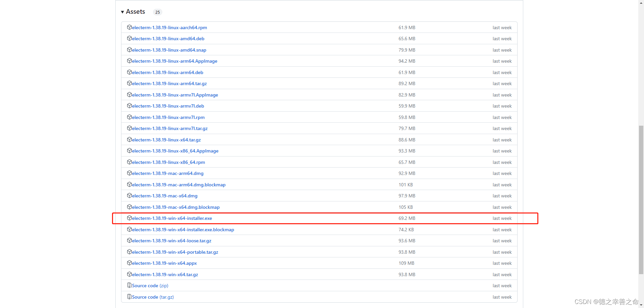The width and height of the screenshot is (644, 308).
Task: Download electerm-1.38.19-linux-x86_64.AppImage
Action: coord(175,151)
